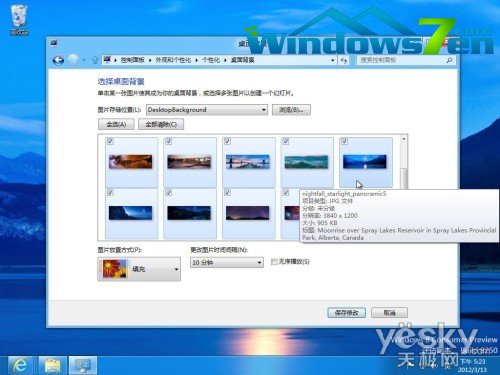The width and height of the screenshot is (500, 375).
Task: Click the 保存修改 save changes button
Action: pyautogui.click(x=346, y=313)
